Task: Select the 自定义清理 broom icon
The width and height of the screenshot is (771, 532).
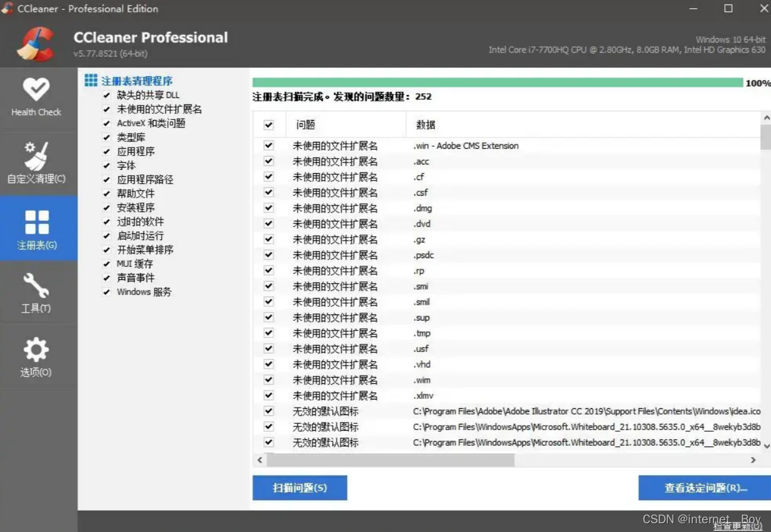Action: (36, 155)
